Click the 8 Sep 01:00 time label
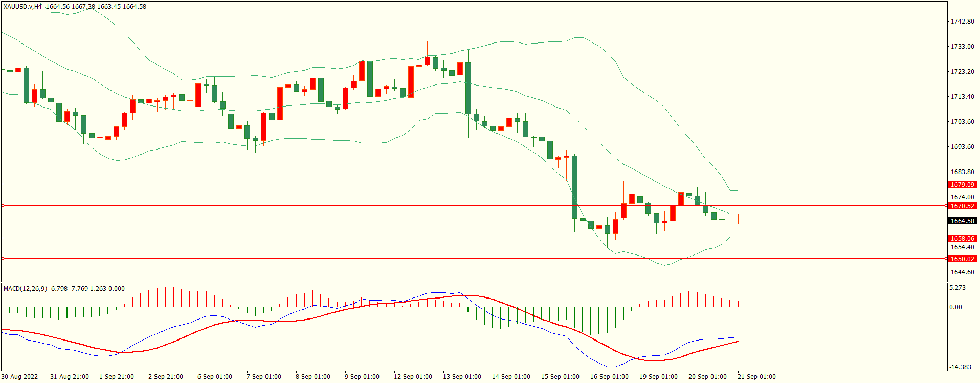Image resolution: width=980 pixels, height=383 pixels. (313, 377)
